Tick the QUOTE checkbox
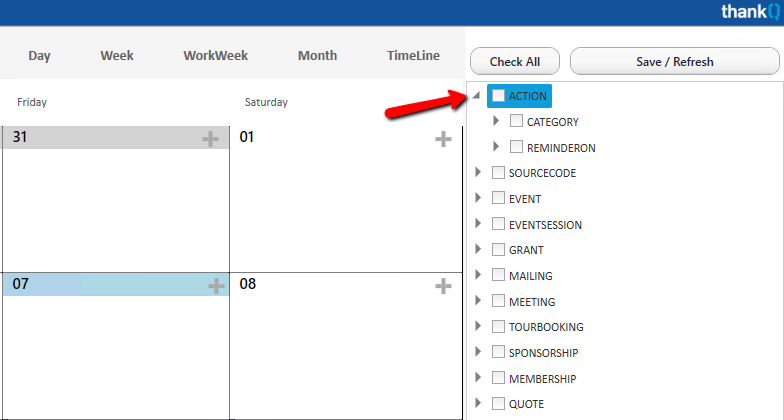This screenshot has width=784, height=420. [498, 404]
